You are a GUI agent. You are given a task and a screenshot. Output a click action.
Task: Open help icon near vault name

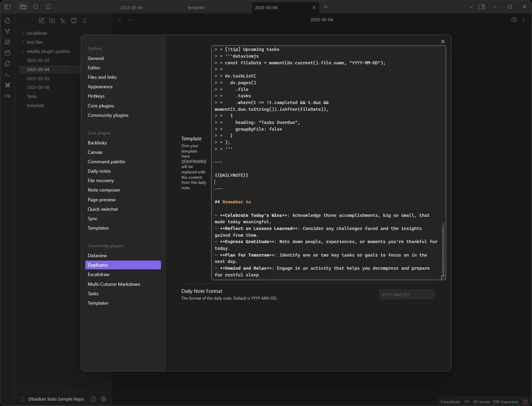(93, 399)
